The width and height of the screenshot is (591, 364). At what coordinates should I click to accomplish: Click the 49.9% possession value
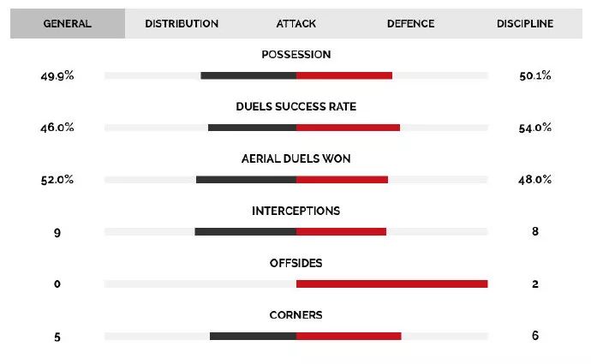pos(57,75)
